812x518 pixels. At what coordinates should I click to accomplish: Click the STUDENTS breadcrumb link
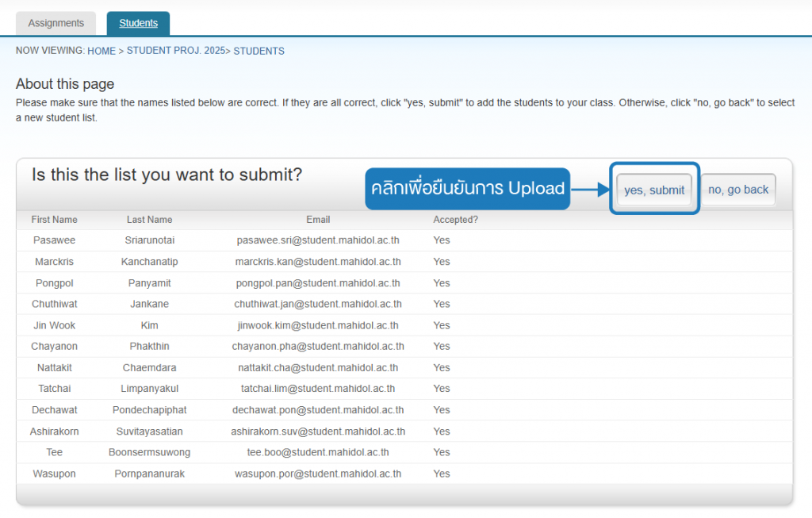click(x=259, y=51)
